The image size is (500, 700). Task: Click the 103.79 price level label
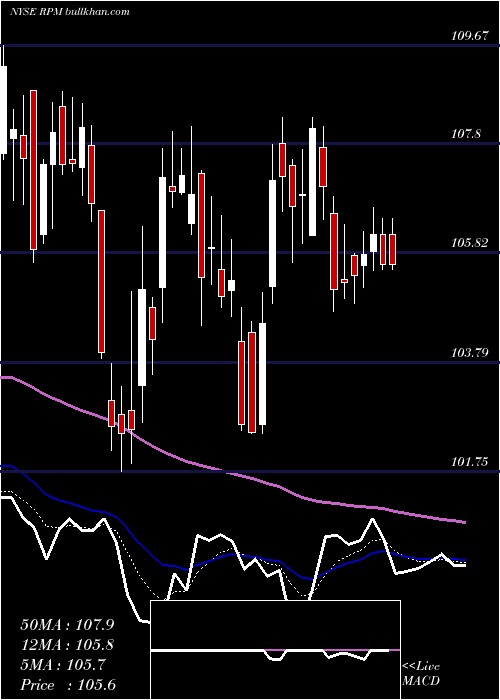(x=469, y=353)
